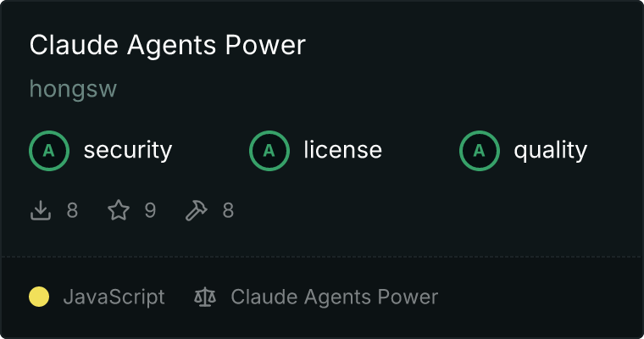The width and height of the screenshot is (644, 339).
Task: Select the security grade A badge
Action: click(x=49, y=151)
